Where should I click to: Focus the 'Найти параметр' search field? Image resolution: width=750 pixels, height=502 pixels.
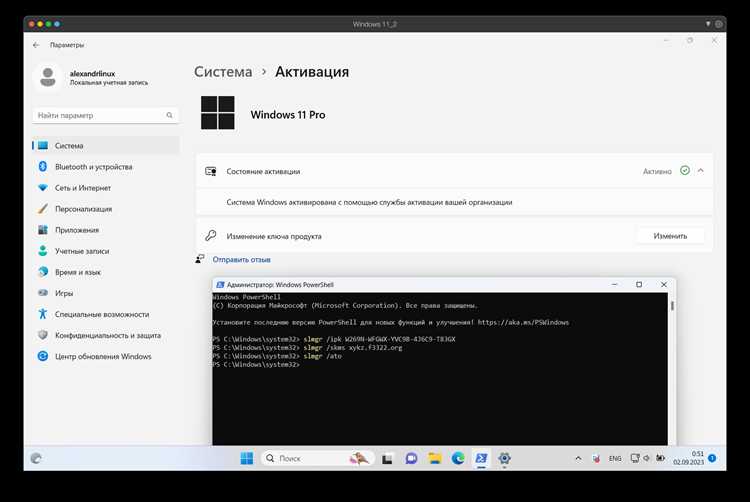[x=105, y=115]
